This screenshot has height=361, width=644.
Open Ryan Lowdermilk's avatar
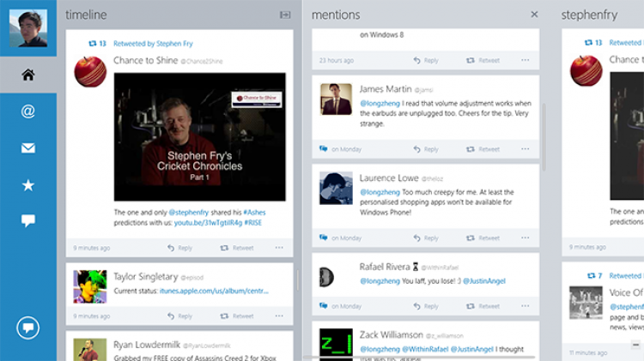tap(90, 350)
